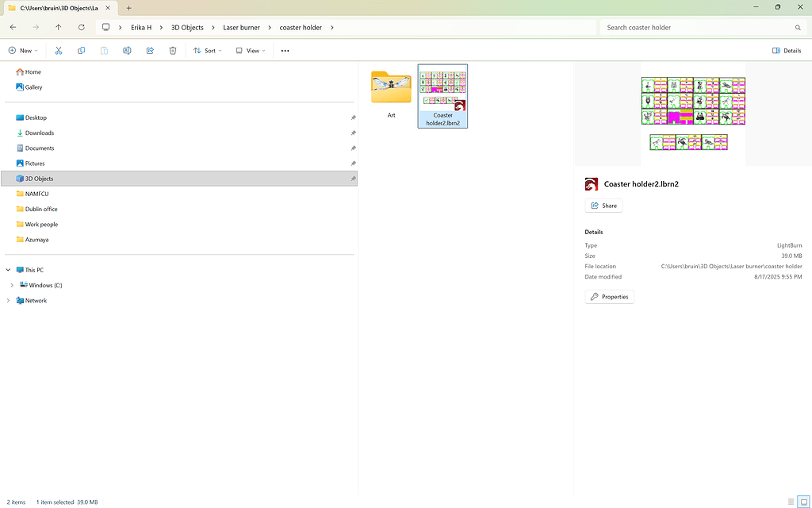Image resolution: width=812 pixels, height=508 pixels.
Task: Expand the Network tree item
Action: point(8,300)
